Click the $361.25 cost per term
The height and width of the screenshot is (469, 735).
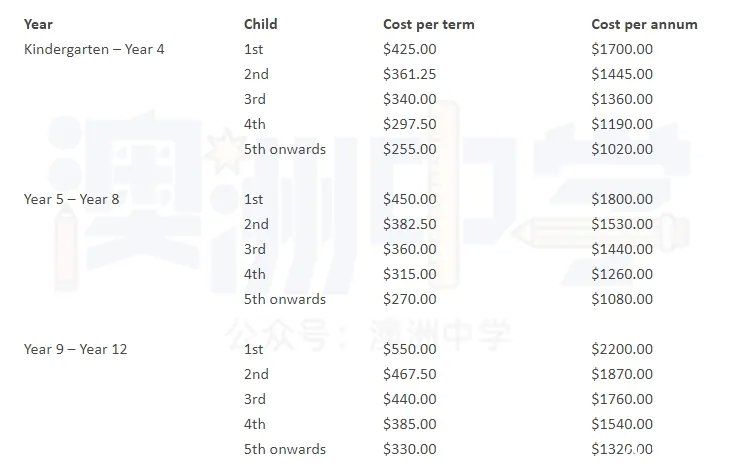tap(410, 74)
